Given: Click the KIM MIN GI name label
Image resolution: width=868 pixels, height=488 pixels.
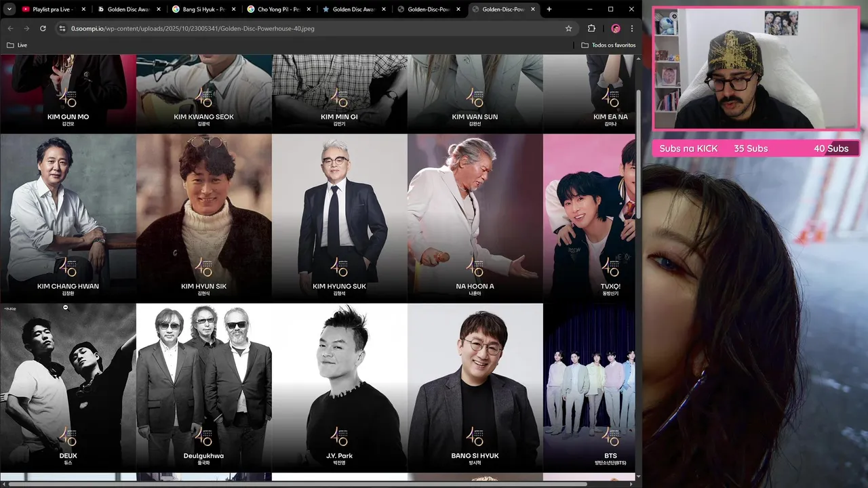Looking at the screenshot, I should point(339,117).
